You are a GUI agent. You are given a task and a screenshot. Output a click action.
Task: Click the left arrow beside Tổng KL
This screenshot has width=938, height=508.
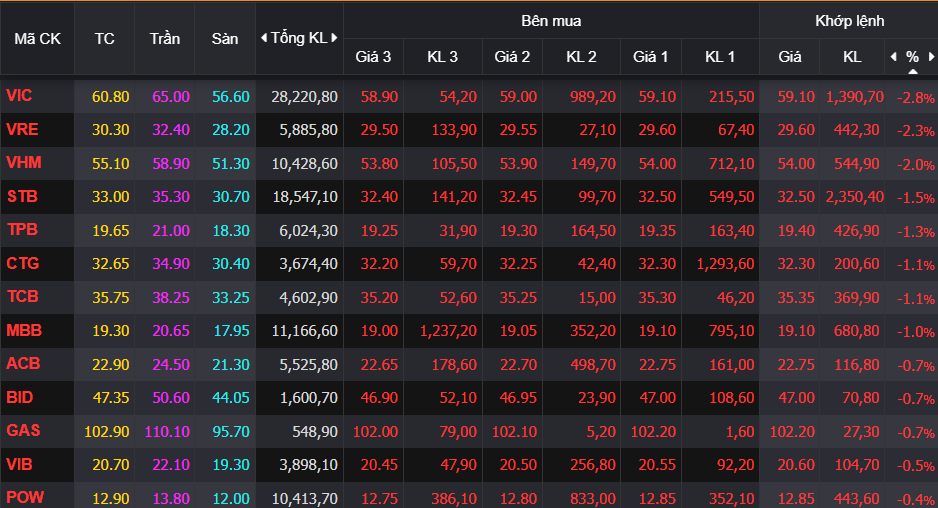pyautogui.click(x=264, y=38)
